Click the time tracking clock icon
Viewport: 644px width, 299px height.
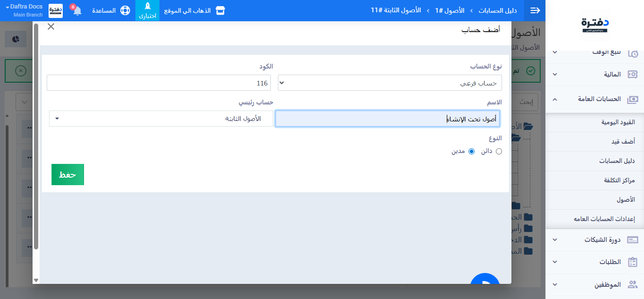coord(633,53)
